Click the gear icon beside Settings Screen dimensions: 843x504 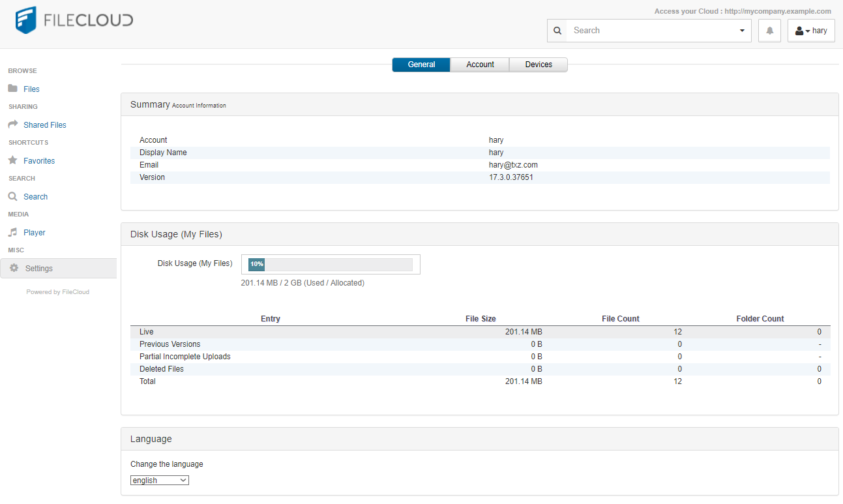pyautogui.click(x=14, y=268)
